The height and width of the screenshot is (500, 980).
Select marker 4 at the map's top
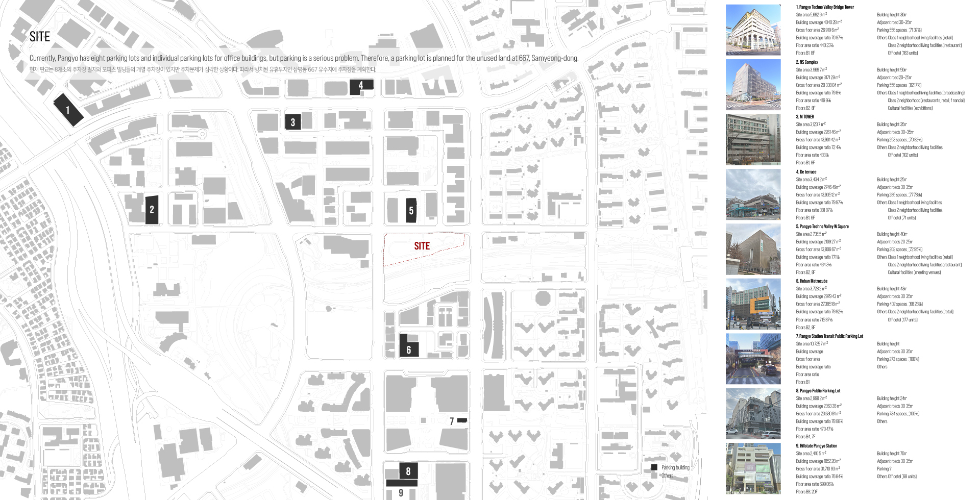coord(360,86)
